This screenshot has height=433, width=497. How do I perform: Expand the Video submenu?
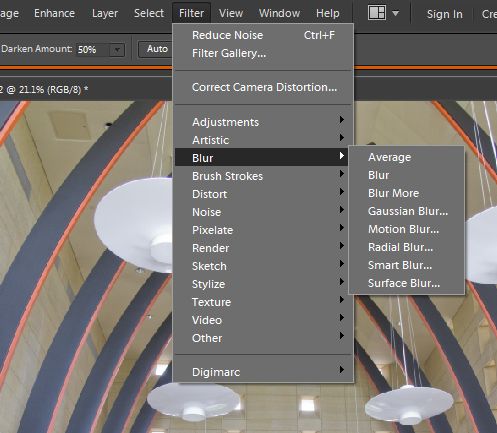click(263, 320)
